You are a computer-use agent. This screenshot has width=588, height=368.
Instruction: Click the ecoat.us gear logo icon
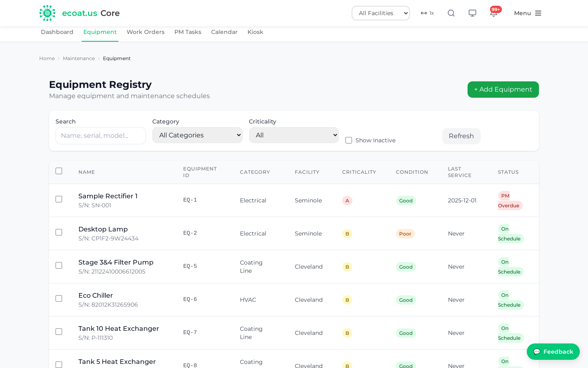[x=47, y=13]
